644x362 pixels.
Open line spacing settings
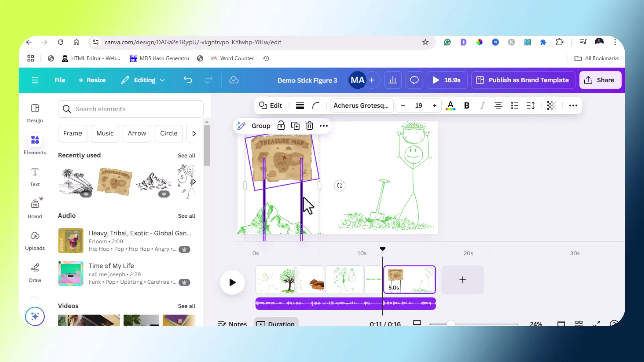[x=531, y=106]
